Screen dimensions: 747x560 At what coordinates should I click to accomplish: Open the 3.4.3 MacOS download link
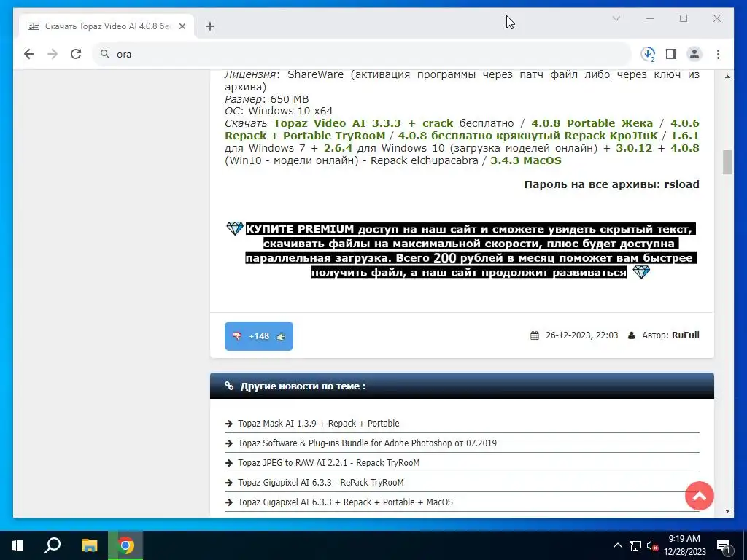coord(526,160)
